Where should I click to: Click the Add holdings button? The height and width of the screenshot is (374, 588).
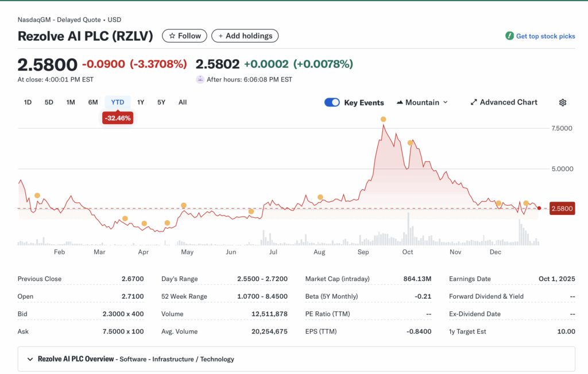[x=245, y=36]
